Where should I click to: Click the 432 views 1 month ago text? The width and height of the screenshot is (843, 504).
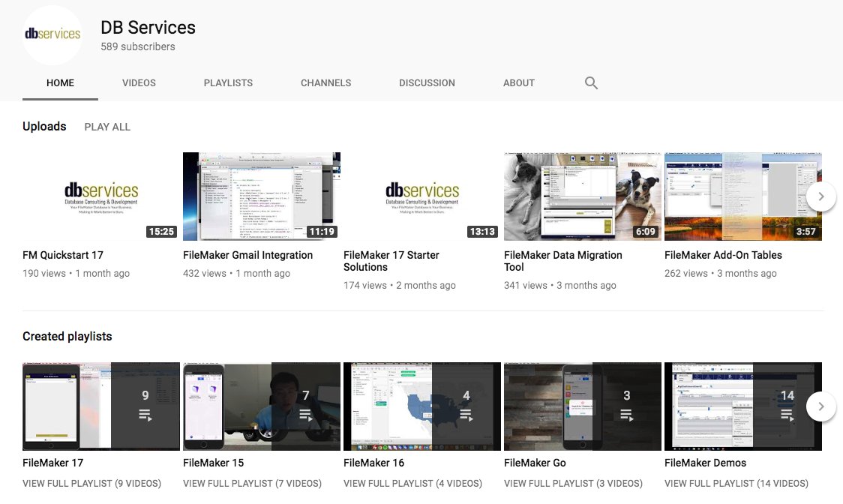[236, 273]
